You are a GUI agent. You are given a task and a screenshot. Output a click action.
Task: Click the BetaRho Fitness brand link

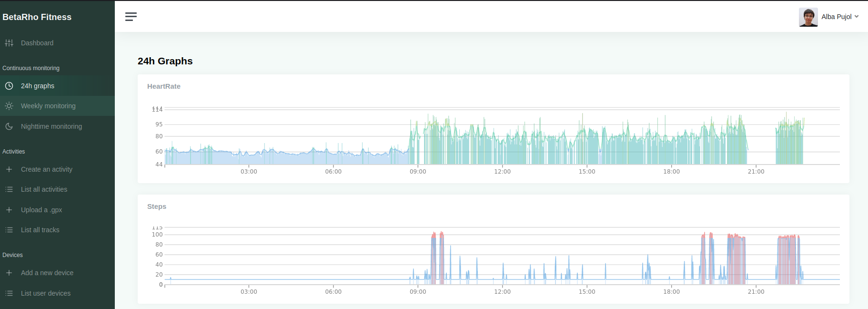37,17
